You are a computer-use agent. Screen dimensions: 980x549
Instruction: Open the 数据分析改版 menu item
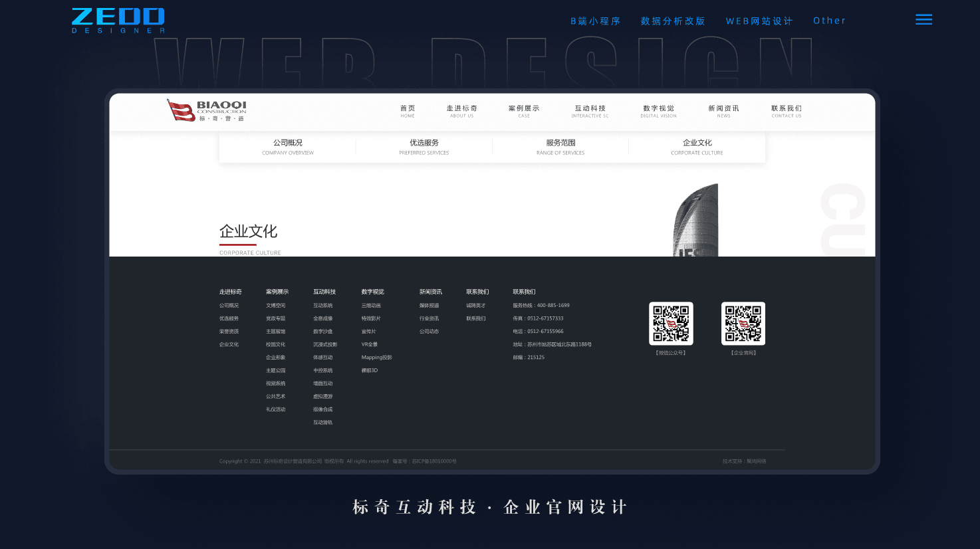pyautogui.click(x=673, y=21)
